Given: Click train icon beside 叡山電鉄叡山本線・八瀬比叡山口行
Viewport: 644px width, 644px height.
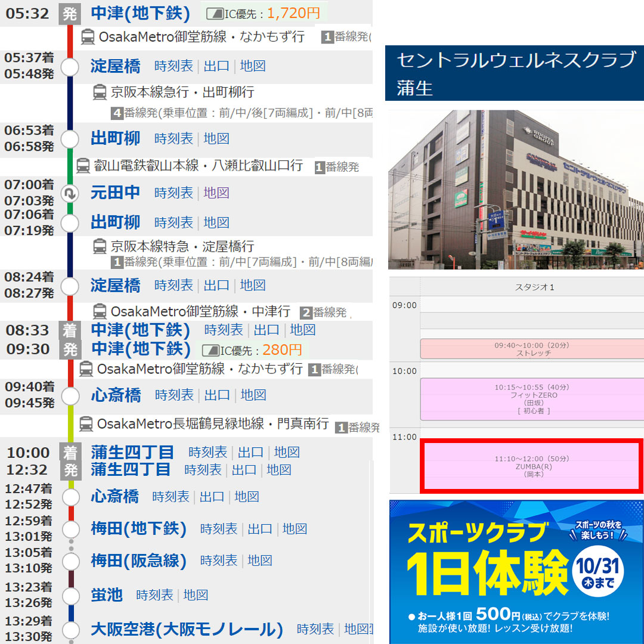Looking at the screenshot, I should [83, 166].
